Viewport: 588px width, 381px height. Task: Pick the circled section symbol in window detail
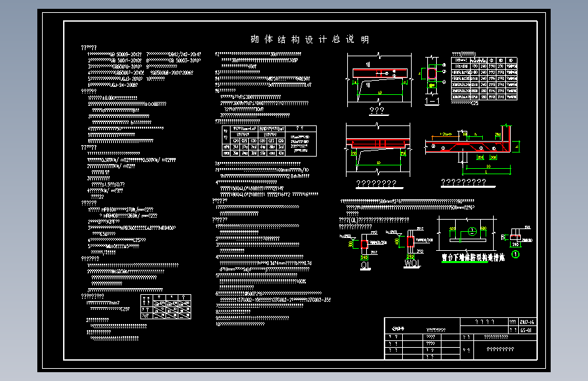pyautogui.click(x=472, y=231)
